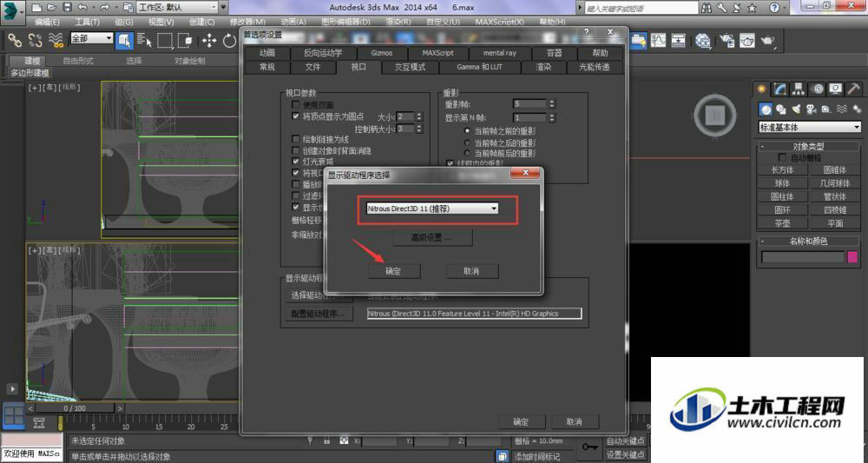The image size is (868, 463).
Task: Create a 长方体 box primitive
Action: point(782,170)
